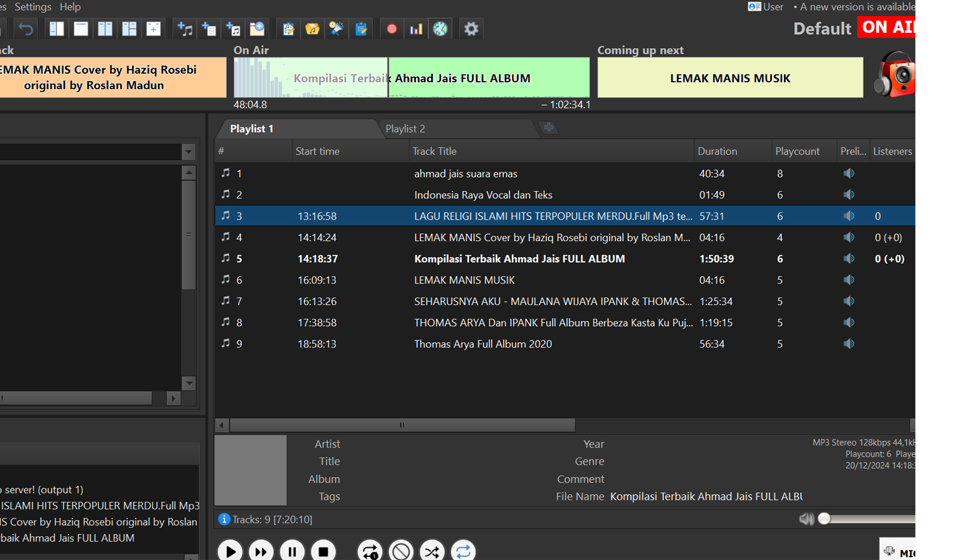Open the statistics bar-chart icon
Screen dimensions: 965x560
(x=415, y=28)
